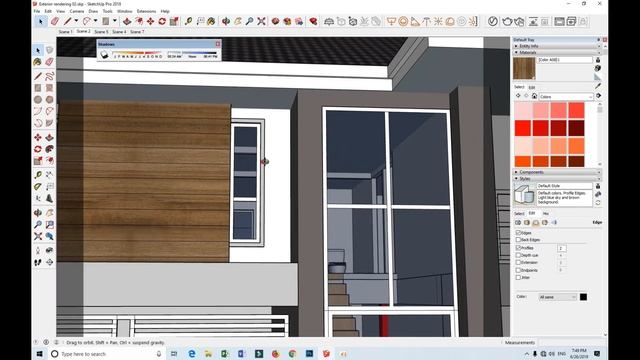Pick the bright red swatch in second row
Viewport: 640px width, 360px height.
[522, 128]
